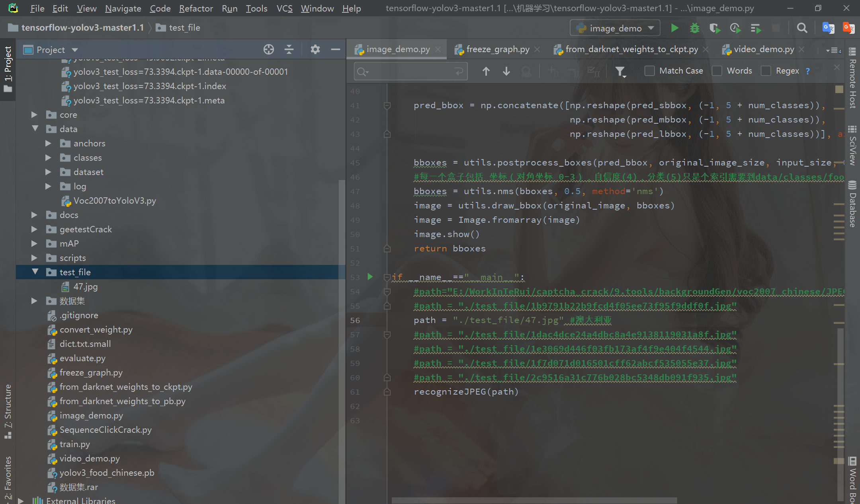Open Project panel settings gear
Viewport: 860px width, 504px height.
pyautogui.click(x=315, y=49)
